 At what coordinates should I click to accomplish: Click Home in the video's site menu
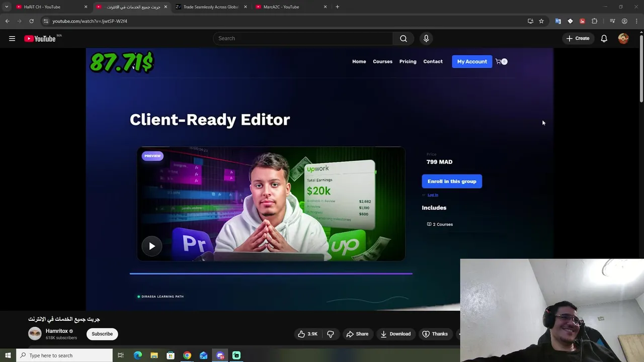point(359,61)
